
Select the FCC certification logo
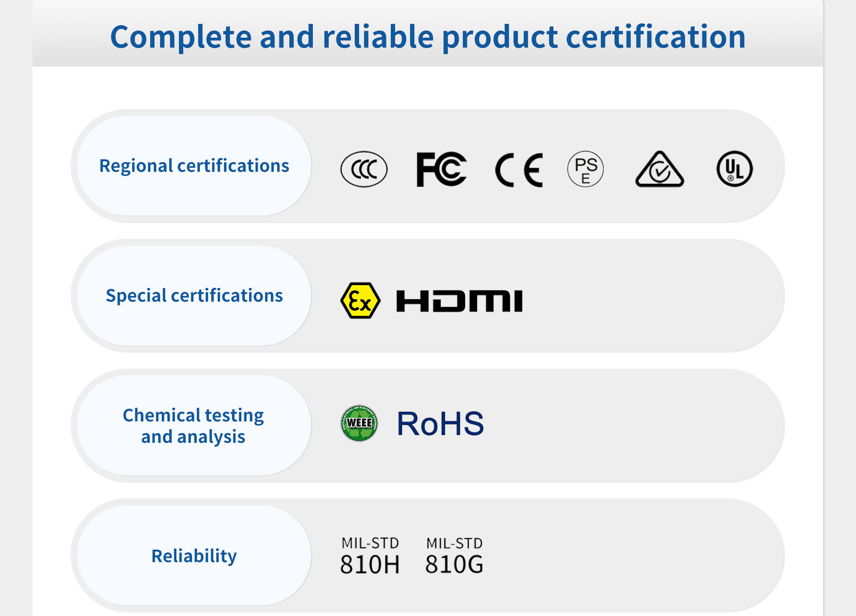(x=441, y=169)
